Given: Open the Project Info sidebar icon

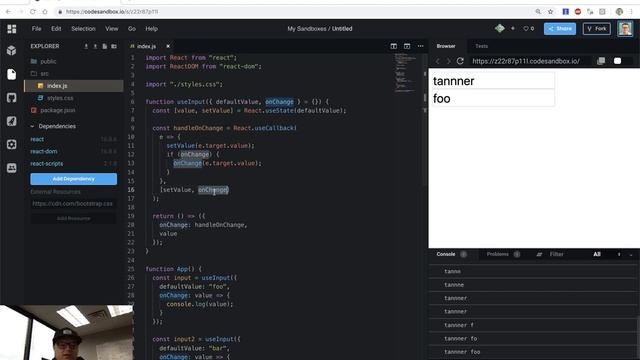Looking at the screenshot, I should 12,50.
